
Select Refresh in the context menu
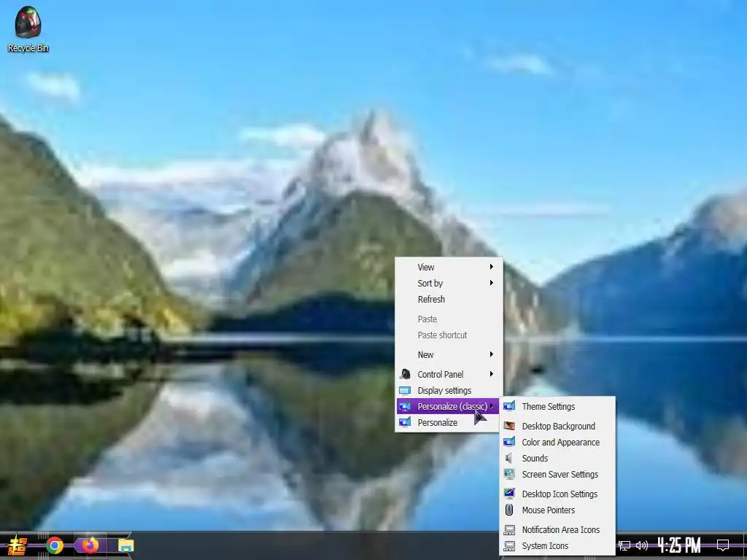coord(449,300)
